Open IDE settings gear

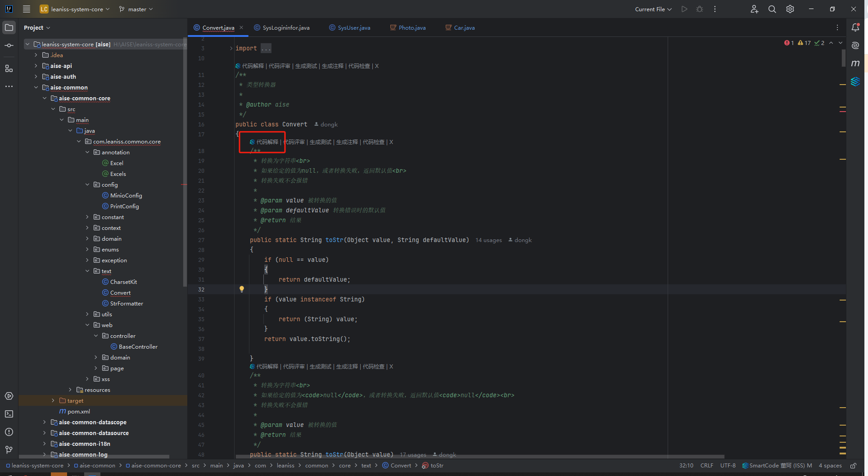tap(790, 9)
